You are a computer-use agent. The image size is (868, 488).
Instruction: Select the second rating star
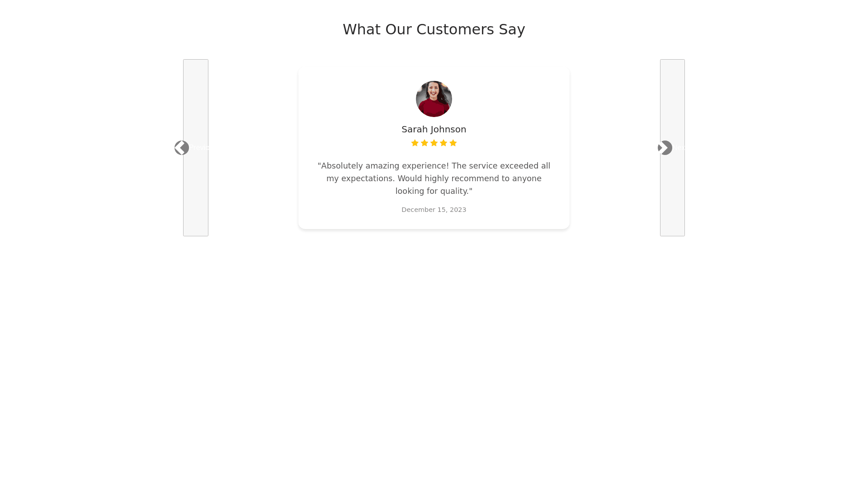tap(425, 143)
